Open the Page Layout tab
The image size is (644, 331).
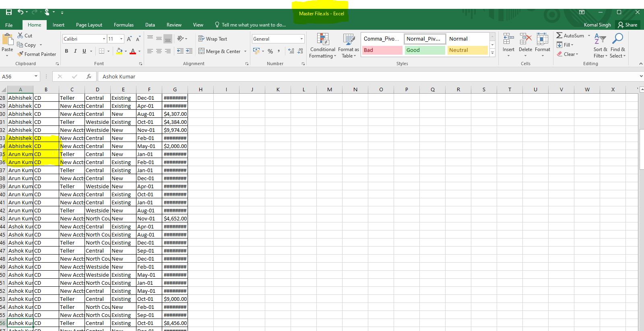(x=89, y=25)
